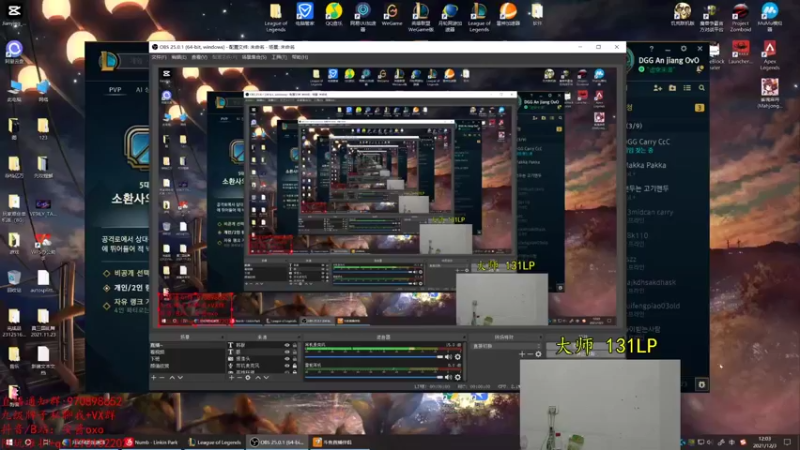The image size is (800, 450).
Task: Open second menu in OBS menu bar
Action: click(x=179, y=57)
